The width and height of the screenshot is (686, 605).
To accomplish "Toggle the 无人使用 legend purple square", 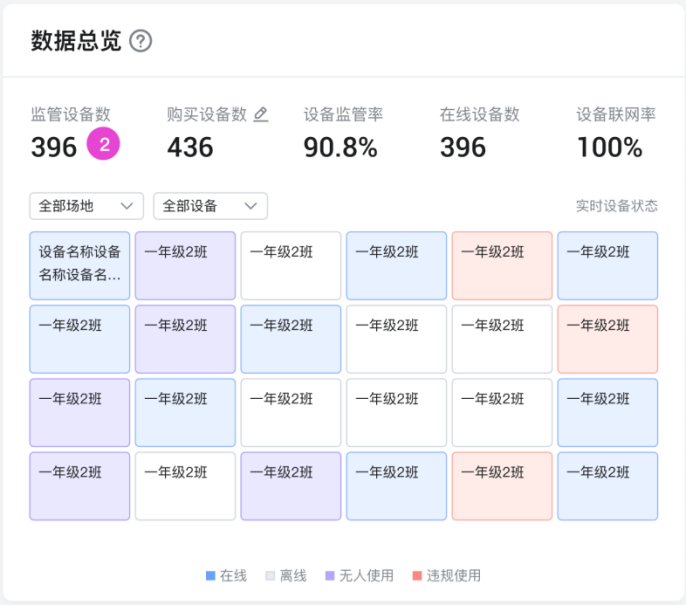I will click(330, 576).
